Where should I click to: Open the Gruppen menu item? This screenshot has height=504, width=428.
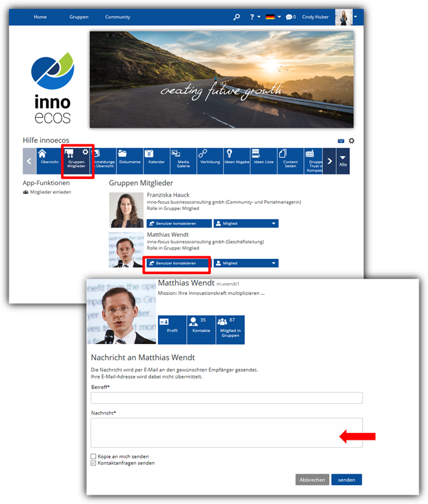click(79, 17)
